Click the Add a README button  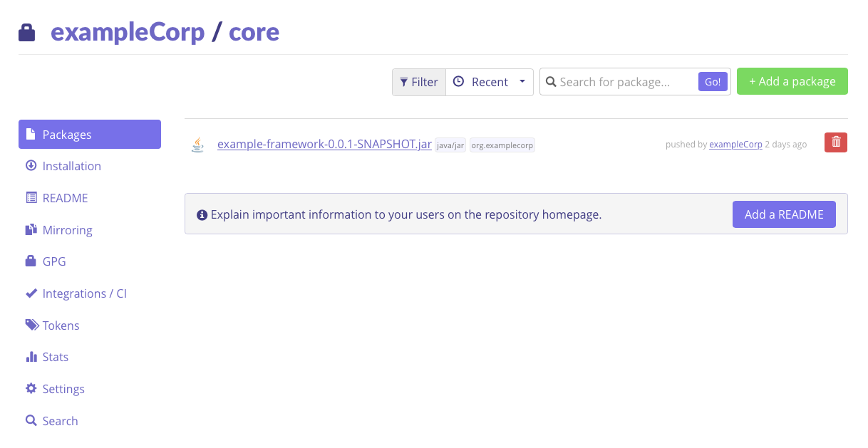(784, 214)
